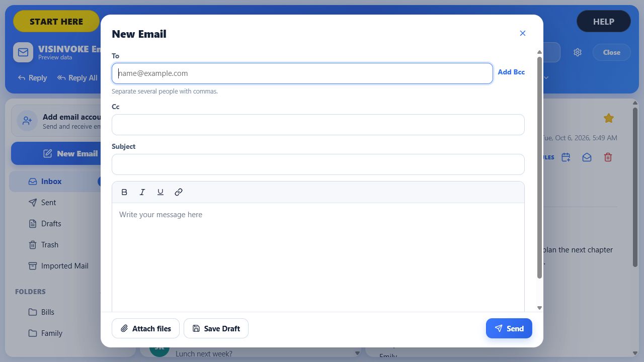Click the New Email sidebar button
Viewport: 644px width, 362px height.
tap(56, 153)
